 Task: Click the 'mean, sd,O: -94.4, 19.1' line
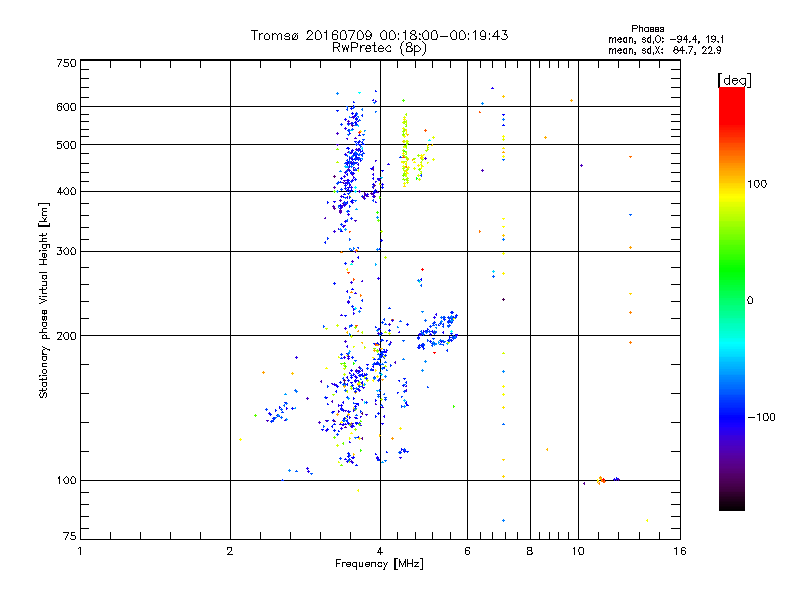(x=666, y=39)
